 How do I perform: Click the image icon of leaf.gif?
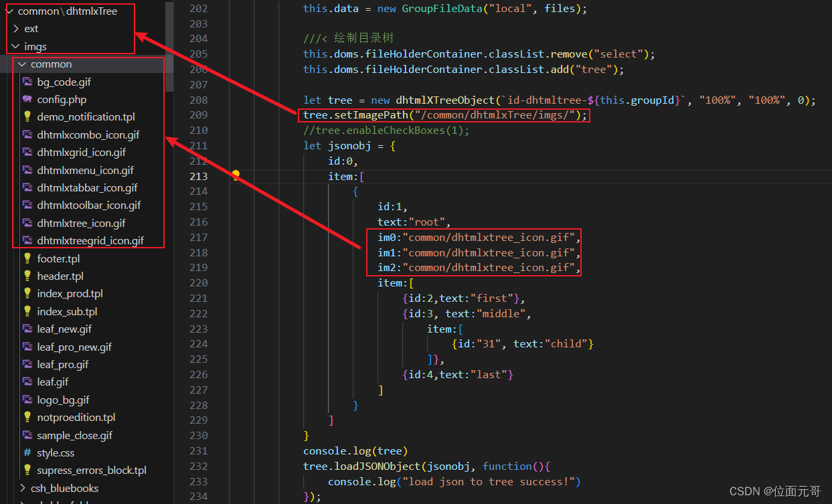point(27,382)
